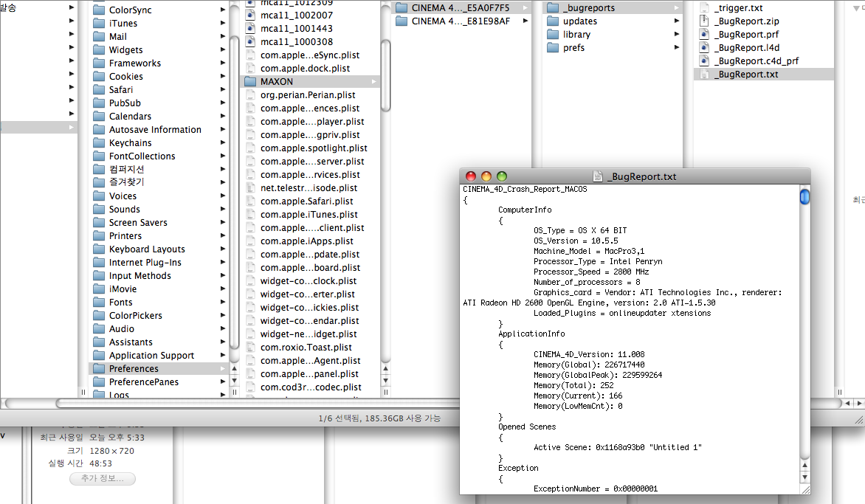
Task: Select the iMovie folder
Action: (123, 289)
